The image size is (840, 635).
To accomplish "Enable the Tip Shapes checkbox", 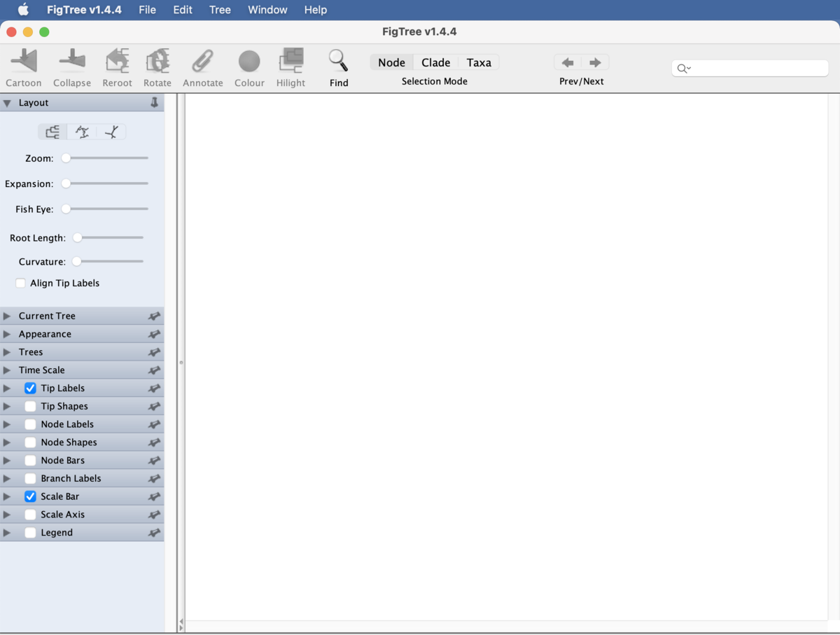I will tap(30, 406).
